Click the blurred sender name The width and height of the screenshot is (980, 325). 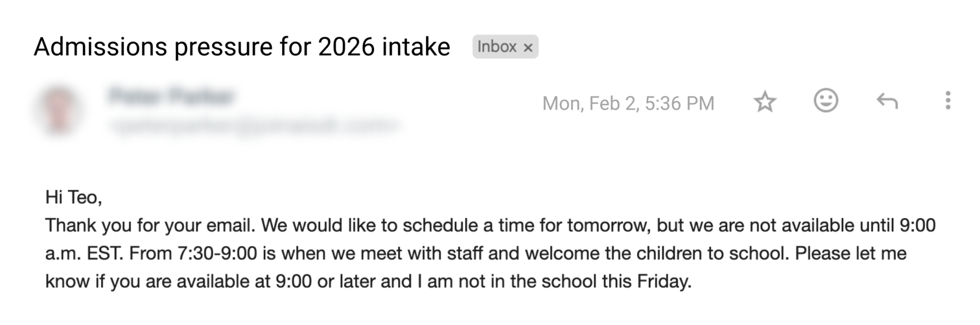click(x=172, y=96)
